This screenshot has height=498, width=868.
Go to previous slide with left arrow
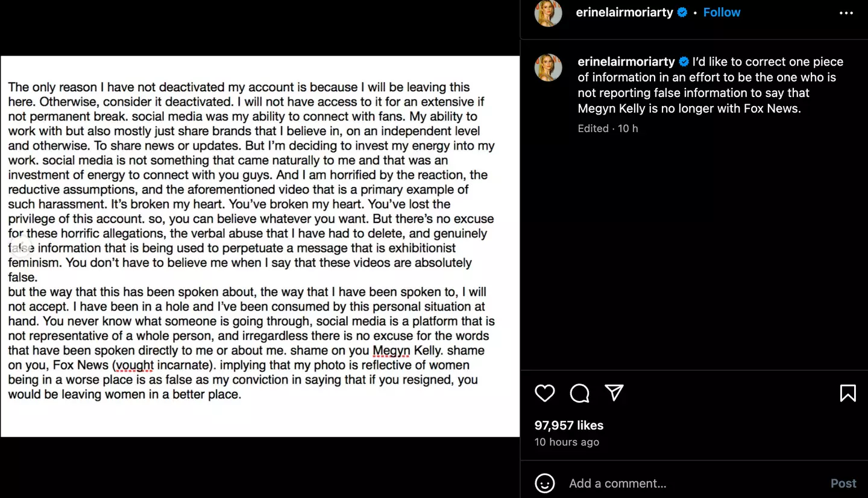21,246
